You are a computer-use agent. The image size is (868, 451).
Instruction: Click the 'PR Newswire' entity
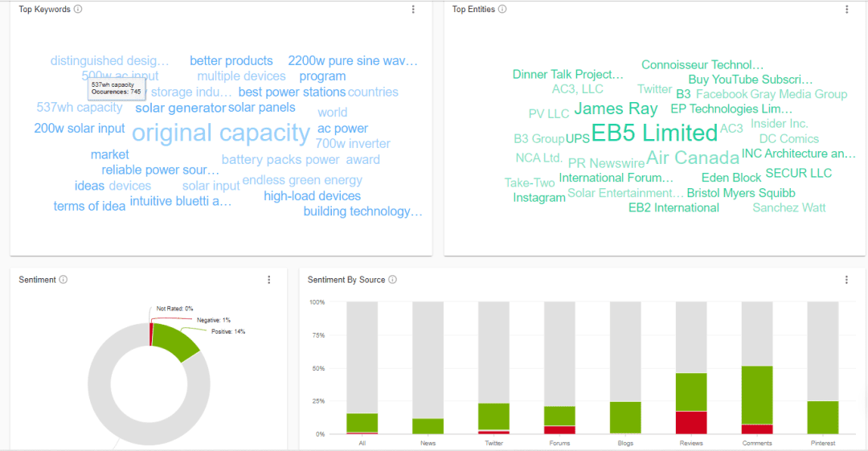click(606, 163)
